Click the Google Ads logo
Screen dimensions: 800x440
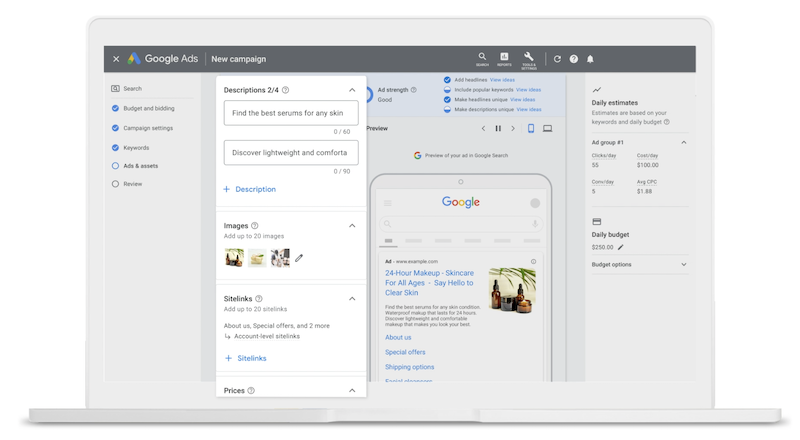click(x=163, y=59)
